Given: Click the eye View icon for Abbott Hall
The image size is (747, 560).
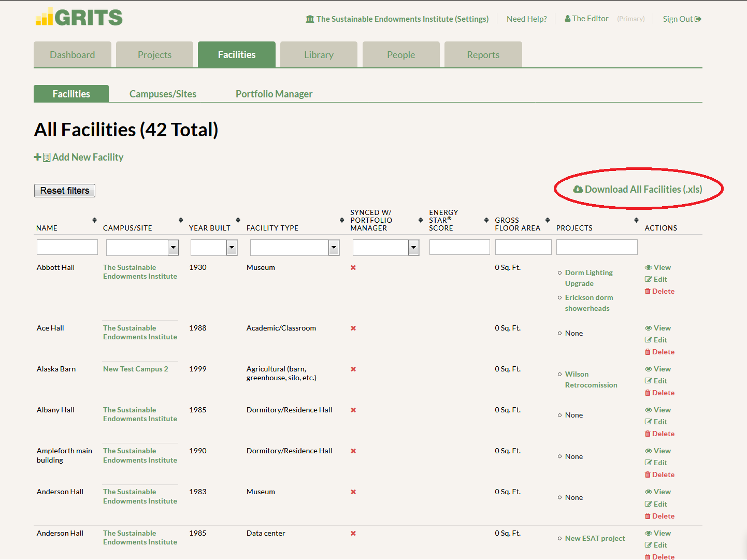Looking at the screenshot, I should point(648,267).
